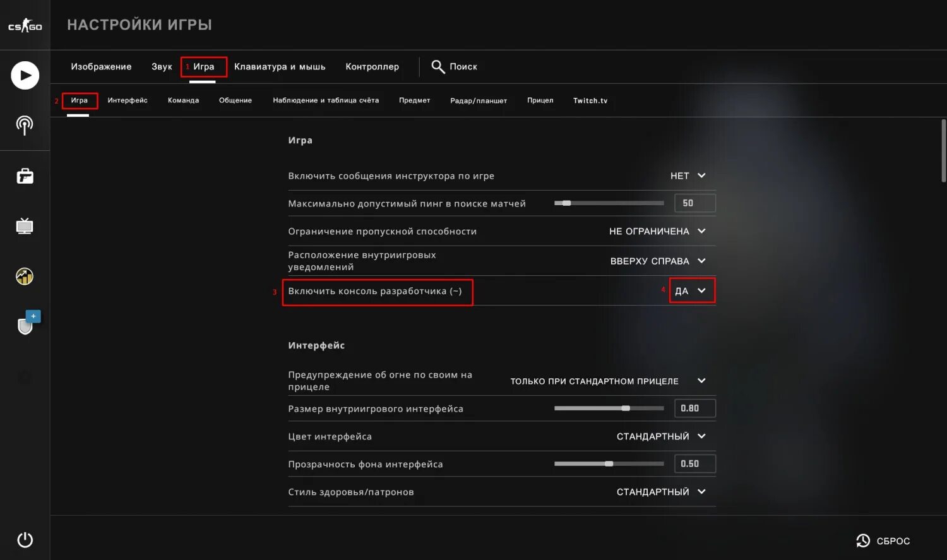Adjust the HUD size slider
Screen dimensions: 947x560
[x=609, y=408]
